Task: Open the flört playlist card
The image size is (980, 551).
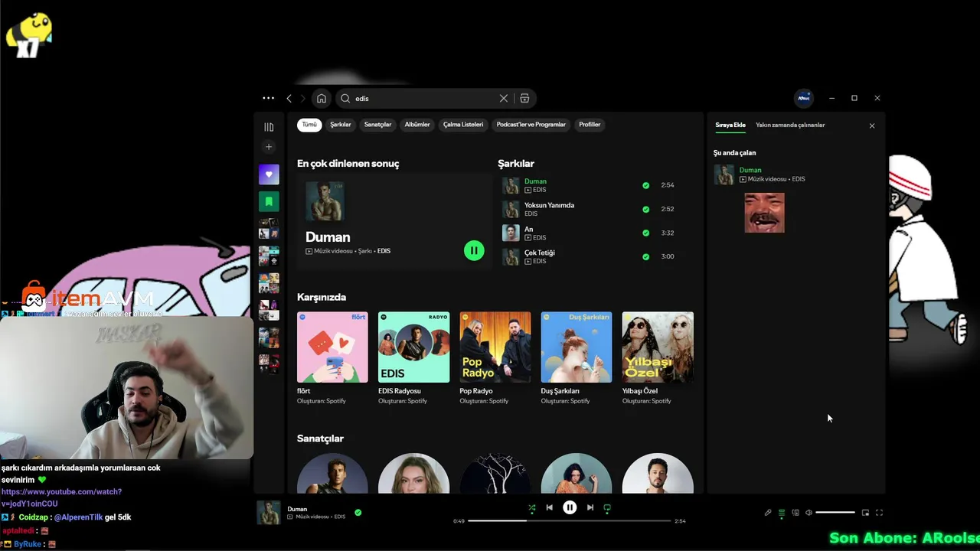Action: (332, 358)
